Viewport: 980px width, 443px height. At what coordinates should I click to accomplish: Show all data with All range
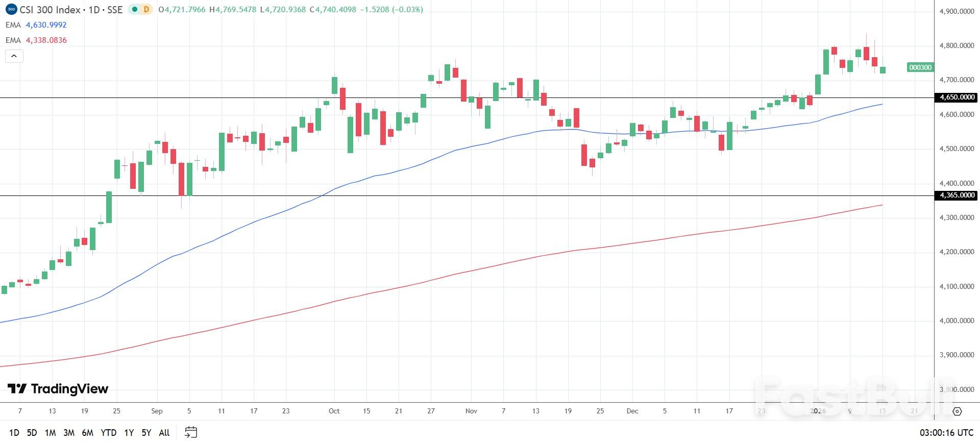(x=164, y=433)
